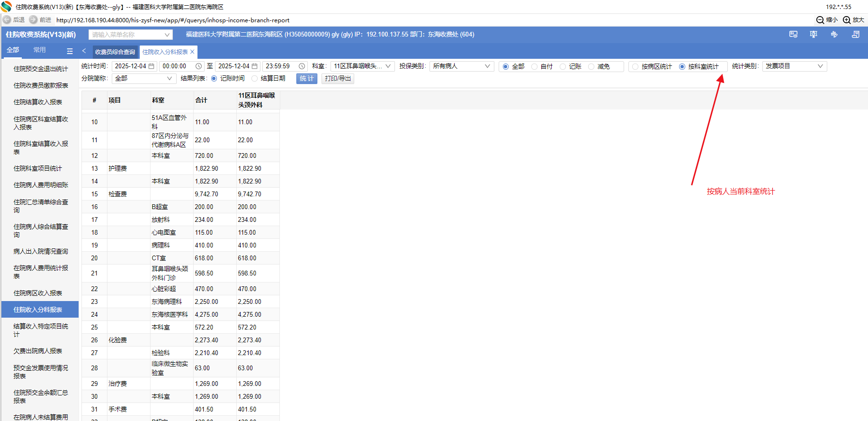Viewport: 868px width, 421px height.
Task: Select the 自付 radio button
Action: tap(534, 67)
